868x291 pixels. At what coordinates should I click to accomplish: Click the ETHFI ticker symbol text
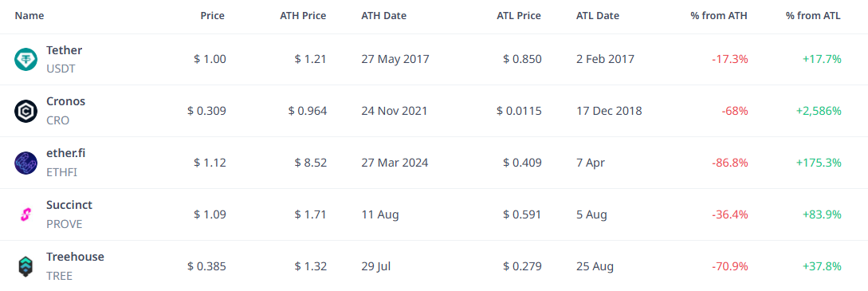[62, 172]
